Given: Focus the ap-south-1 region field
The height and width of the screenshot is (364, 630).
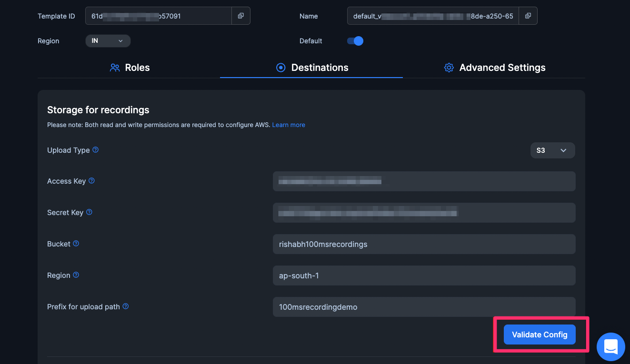Looking at the screenshot, I should [x=424, y=275].
